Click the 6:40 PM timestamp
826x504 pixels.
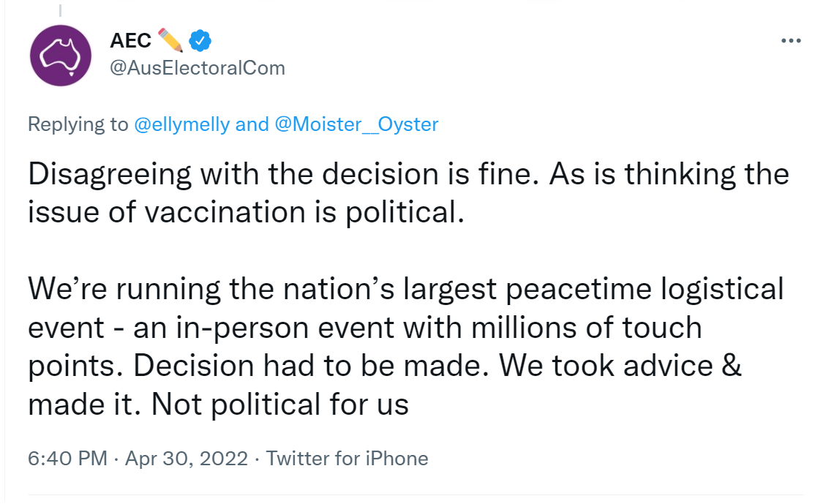click(67, 459)
